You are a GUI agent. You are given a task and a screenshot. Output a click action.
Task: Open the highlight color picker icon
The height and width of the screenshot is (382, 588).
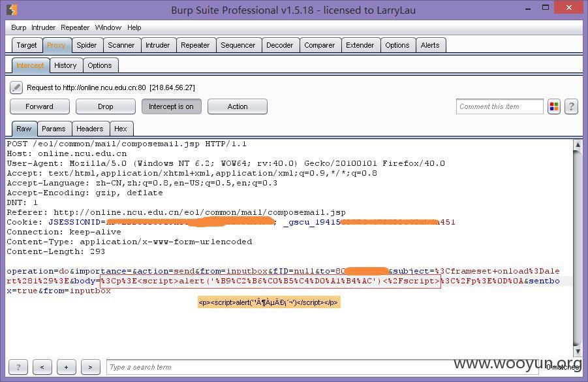click(x=554, y=106)
